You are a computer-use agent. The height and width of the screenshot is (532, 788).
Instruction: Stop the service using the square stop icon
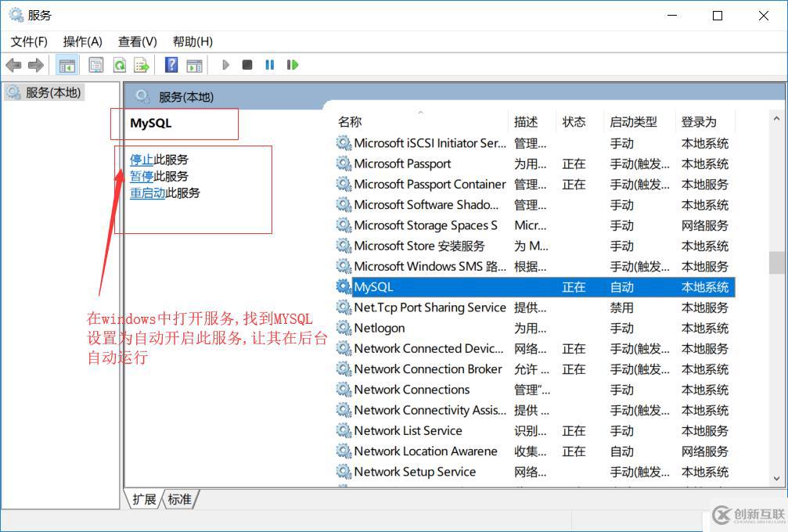pyautogui.click(x=246, y=65)
